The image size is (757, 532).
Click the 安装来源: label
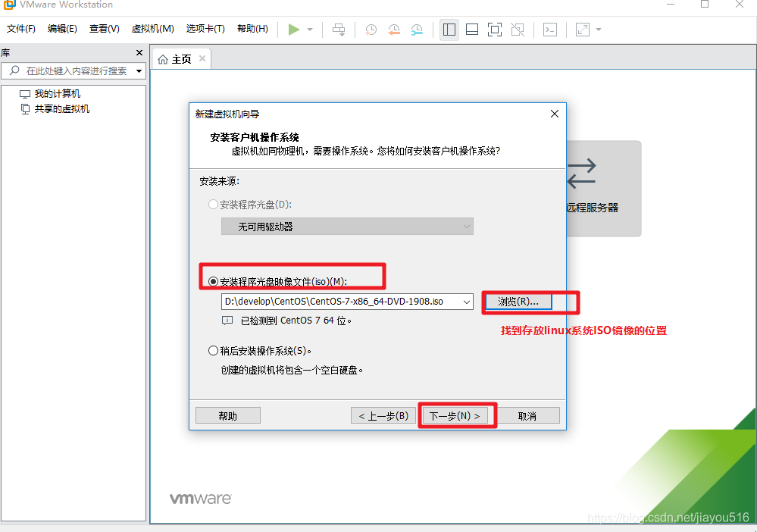[x=220, y=182]
